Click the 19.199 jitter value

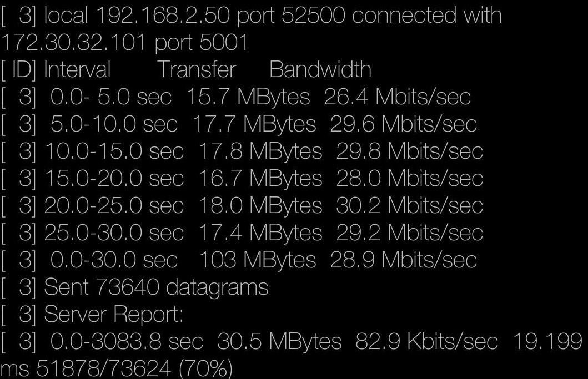click(547, 341)
